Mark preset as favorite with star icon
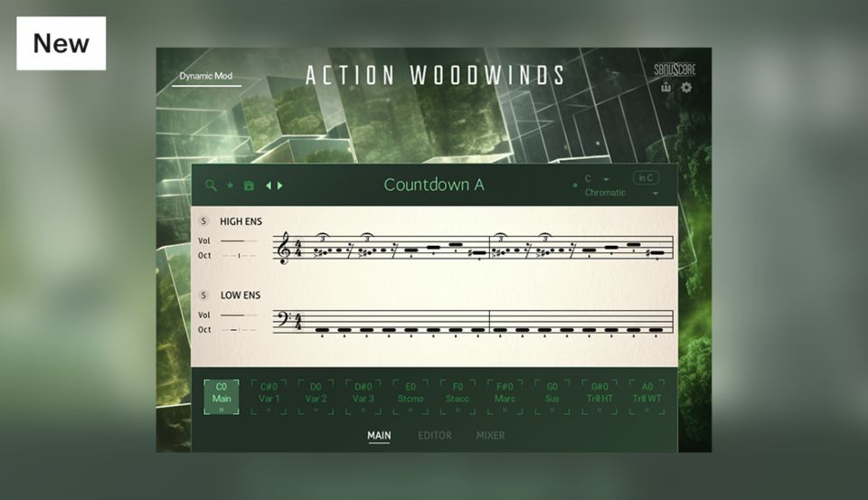868x500 pixels. coord(230,185)
